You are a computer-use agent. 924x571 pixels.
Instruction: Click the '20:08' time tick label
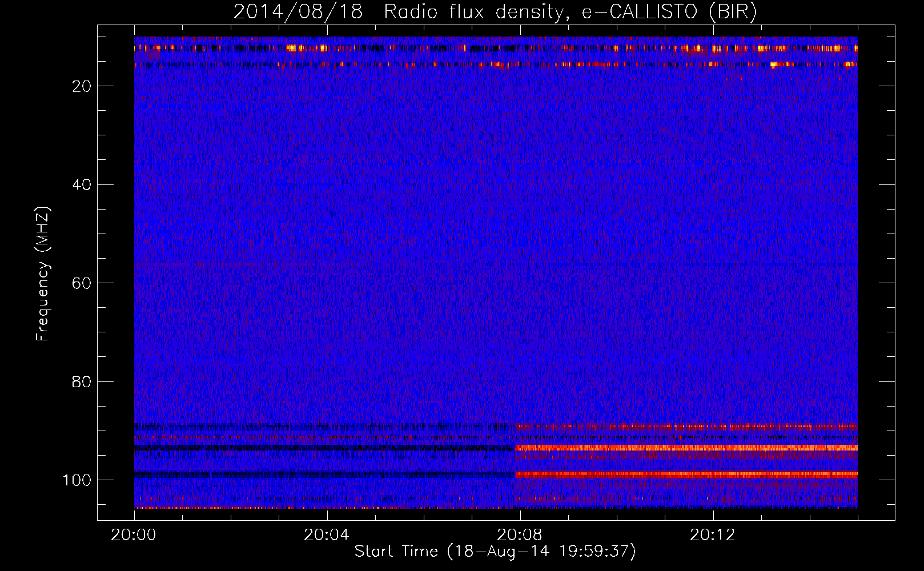point(520,535)
